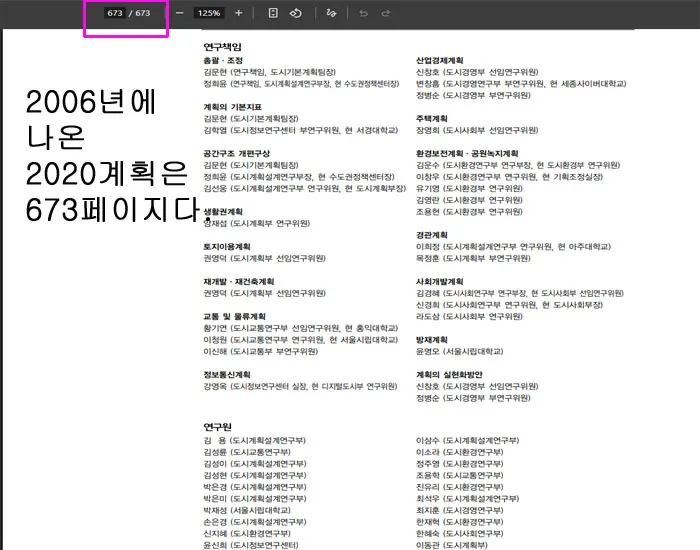Click the line starting '이희정 (도시계획설계연구부'
The width and height of the screenshot is (700, 550).
[513, 246]
